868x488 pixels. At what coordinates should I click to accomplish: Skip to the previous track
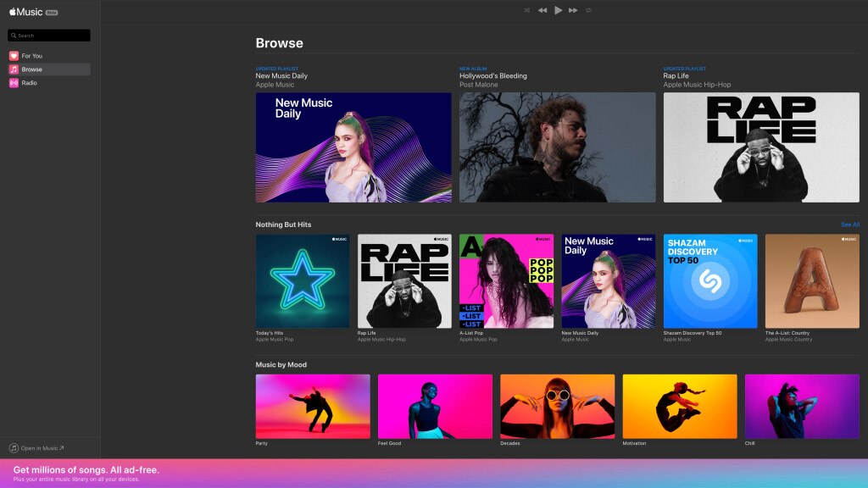pyautogui.click(x=542, y=10)
